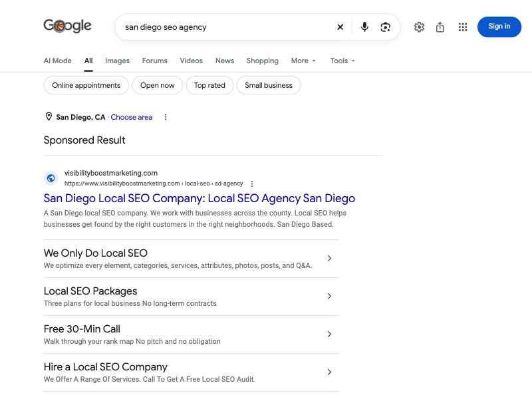Image resolution: width=532 pixels, height=399 pixels.
Task: Click chevron for Free 30-Min Call
Action: pyautogui.click(x=329, y=334)
